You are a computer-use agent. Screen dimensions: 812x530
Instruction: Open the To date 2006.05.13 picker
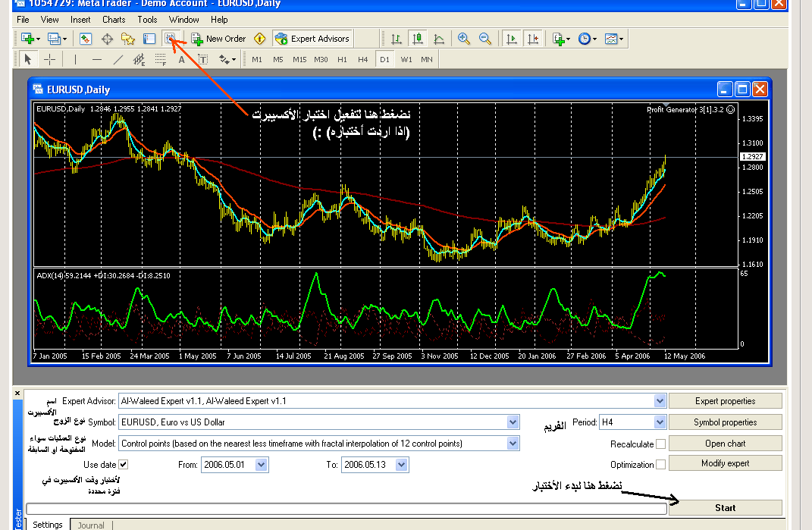[401, 465]
